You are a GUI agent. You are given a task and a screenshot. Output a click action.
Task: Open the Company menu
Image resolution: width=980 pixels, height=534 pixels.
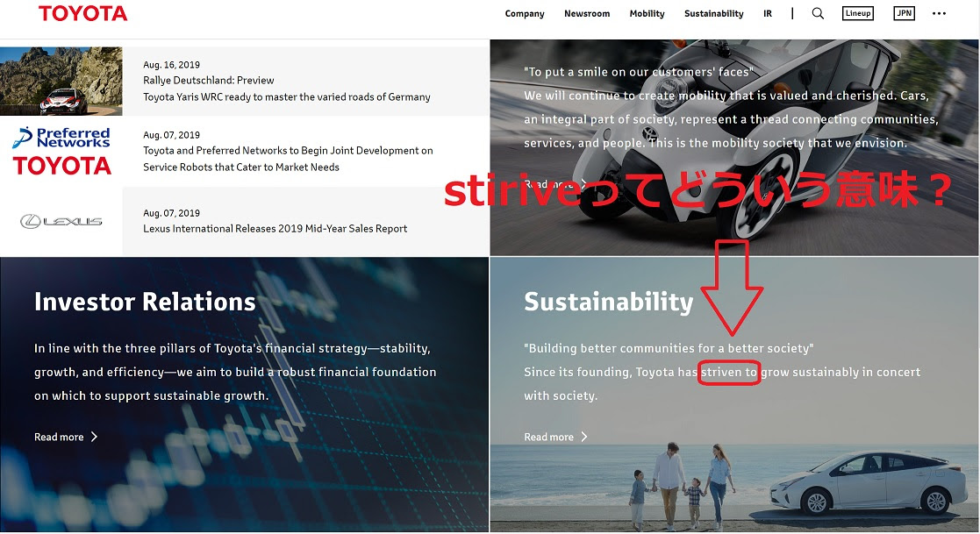525,14
